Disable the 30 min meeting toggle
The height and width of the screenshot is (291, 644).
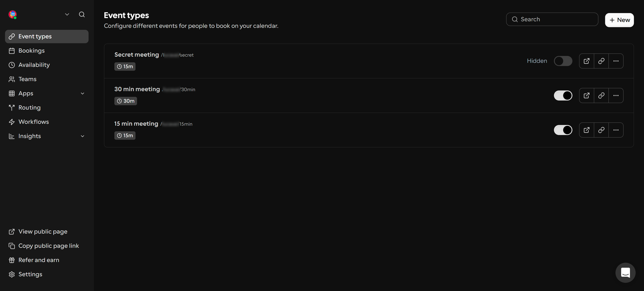pyautogui.click(x=563, y=95)
